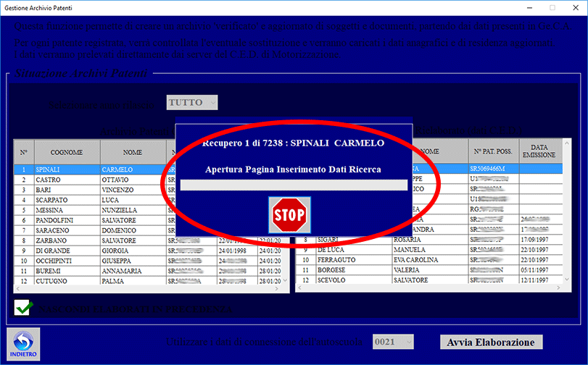Click the CARMELO name cell

coord(133,169)
